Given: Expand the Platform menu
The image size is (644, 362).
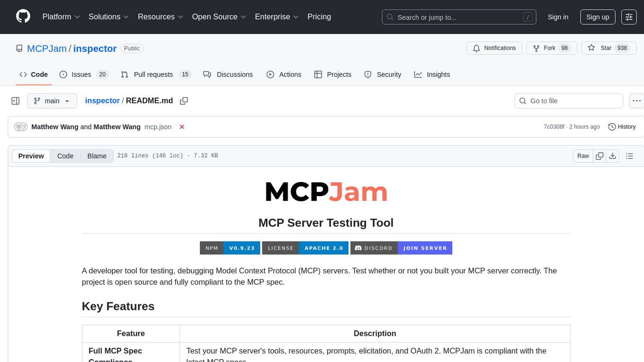Looking at the screenshot, I should (61, 17).
